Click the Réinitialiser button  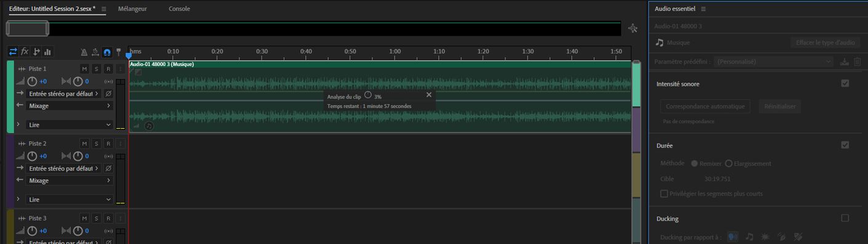780,107
